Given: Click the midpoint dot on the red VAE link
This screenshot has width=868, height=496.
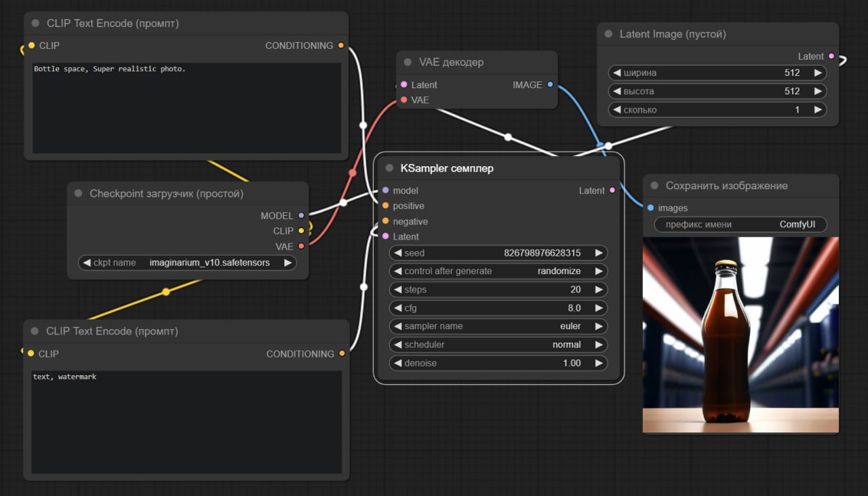Looking at the screenshot, I should pyautogui.click(x=352, y=173).
